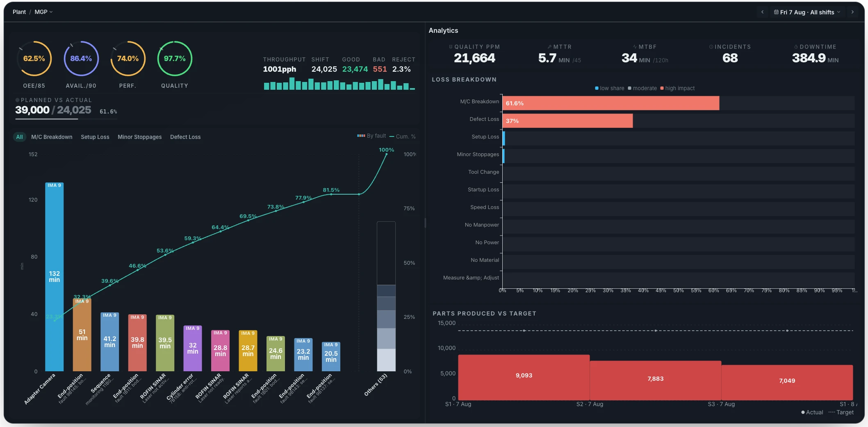Click the MTTR wrench icon

click(549, 47)
